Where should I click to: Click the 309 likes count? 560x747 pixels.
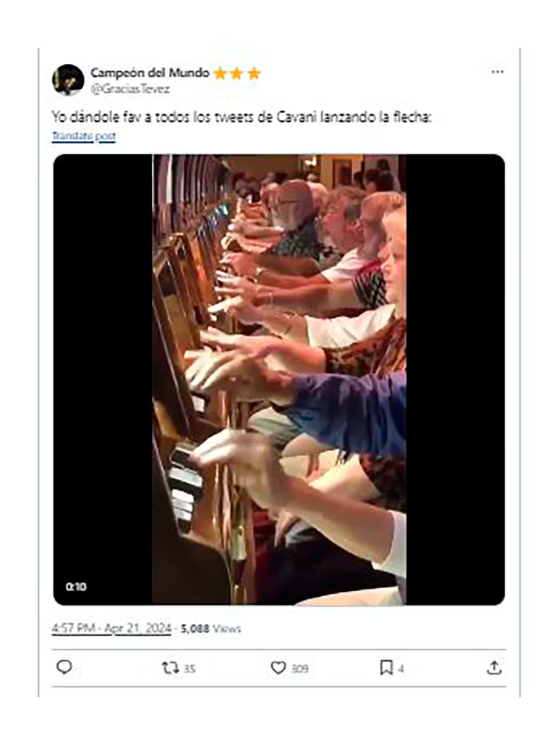[300, 669]
